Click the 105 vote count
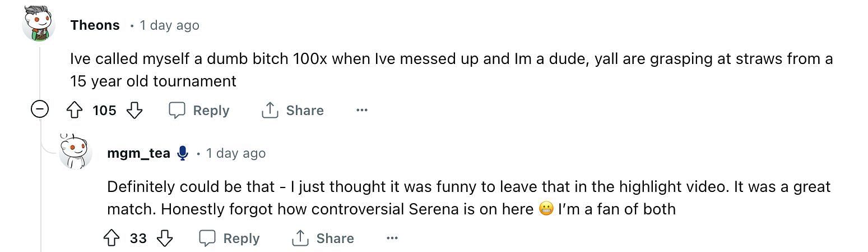 click(x=104, y=111)
